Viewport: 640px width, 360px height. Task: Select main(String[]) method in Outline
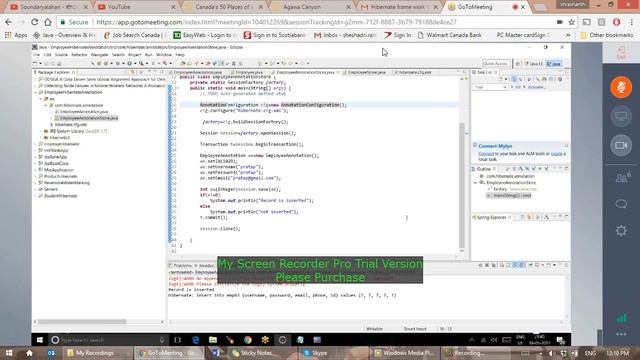[511, 196]
